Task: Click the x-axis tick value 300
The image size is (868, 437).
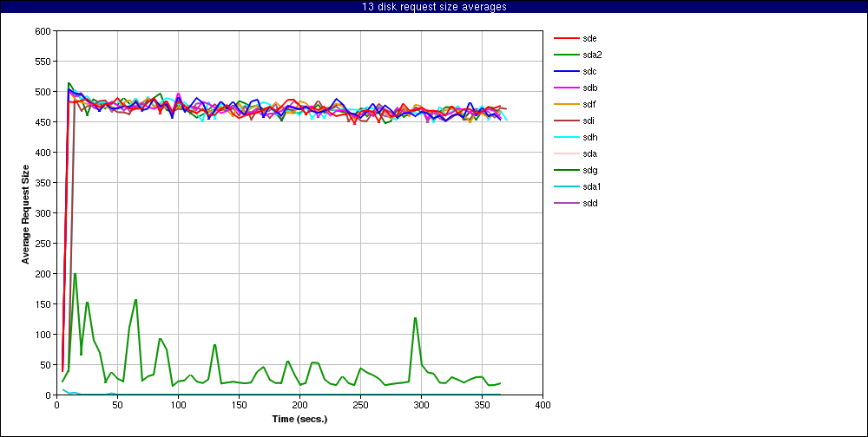Action: (421, 405)
